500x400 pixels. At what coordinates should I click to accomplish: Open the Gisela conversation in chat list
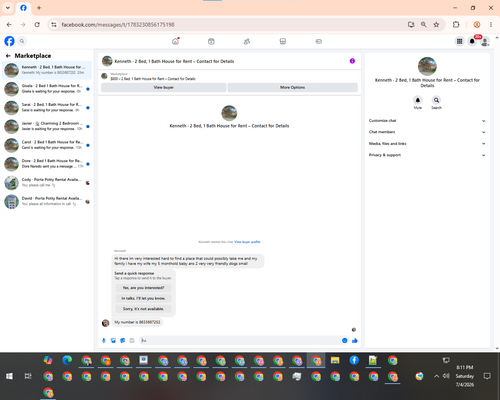pos(47,89)
